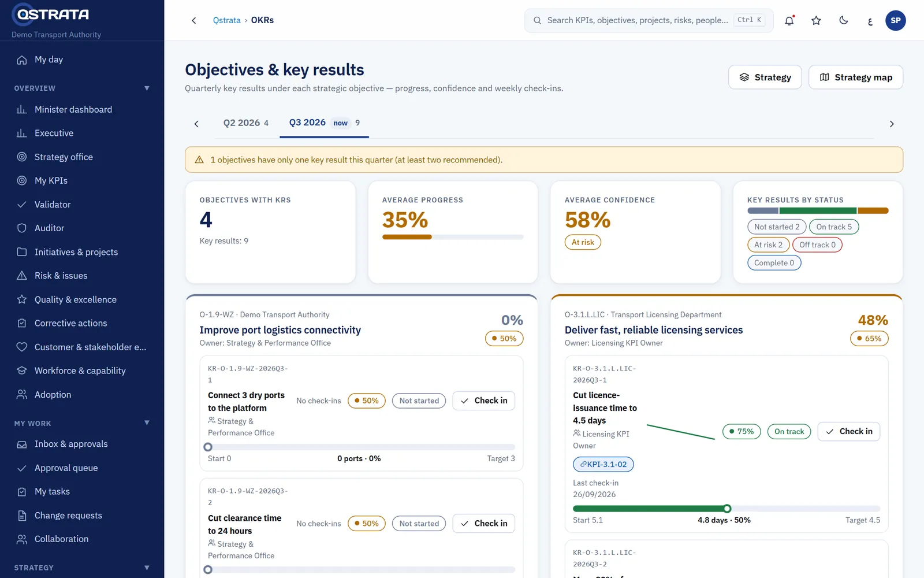Viewport: 924px width, 578px height.
Task: Click the Risk & issues warning icon
Action: tap(22, 276)
